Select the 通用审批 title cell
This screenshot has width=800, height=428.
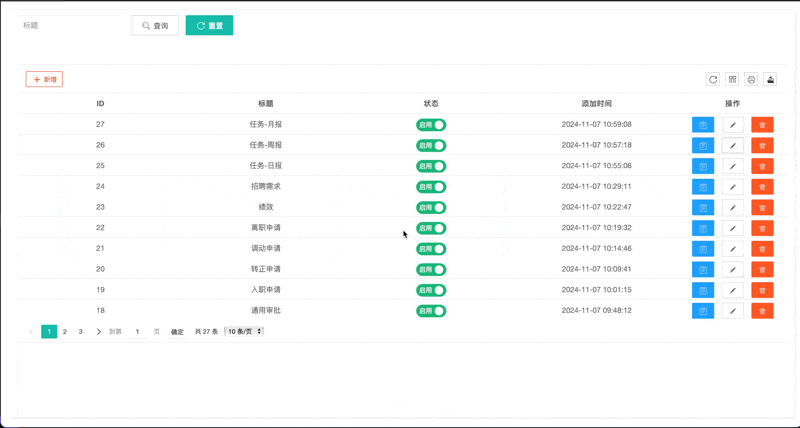pyautogui.click(x=266, y=310)
